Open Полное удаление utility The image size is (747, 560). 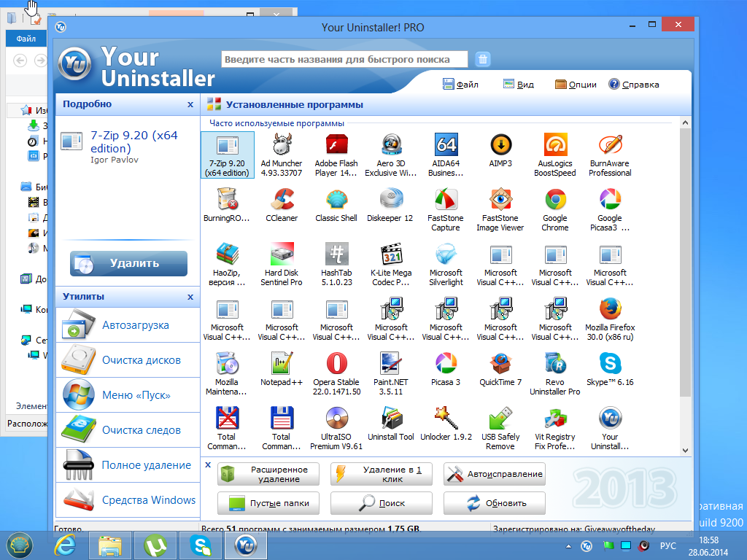click(x=128, y=465)
